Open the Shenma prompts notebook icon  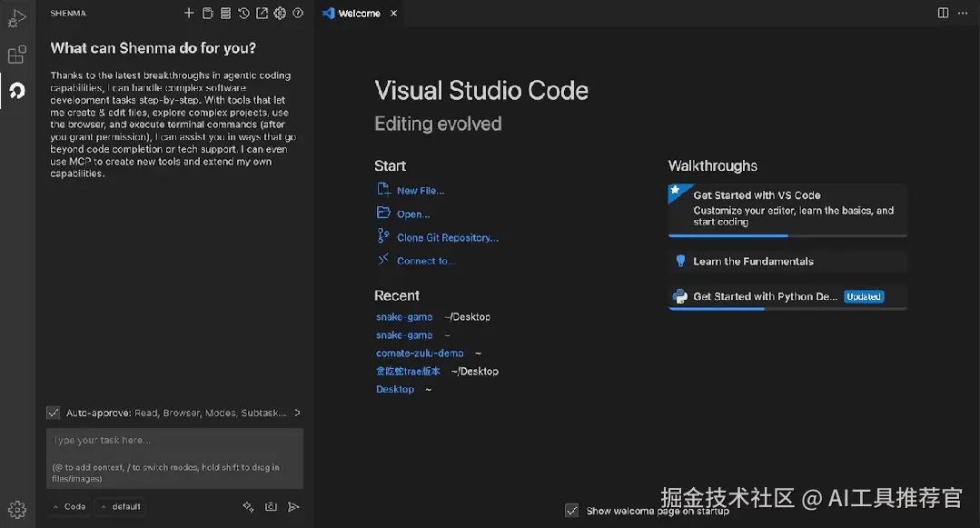207,13
